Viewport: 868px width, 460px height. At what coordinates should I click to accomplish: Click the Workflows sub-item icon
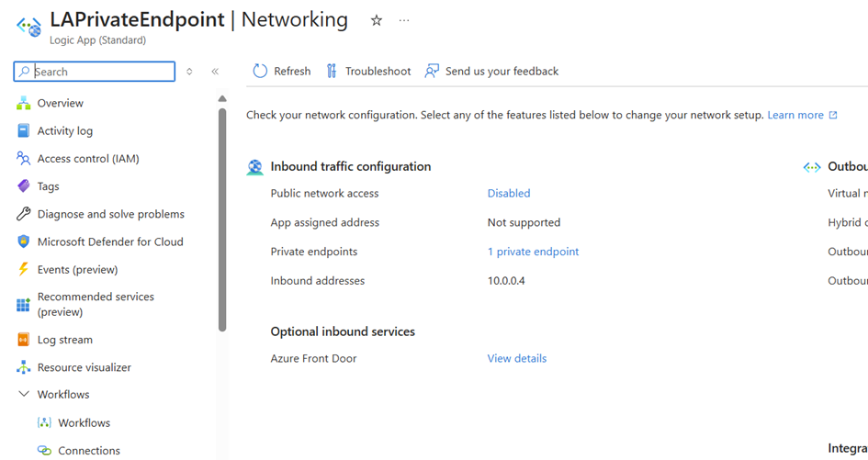click(44, 422)
